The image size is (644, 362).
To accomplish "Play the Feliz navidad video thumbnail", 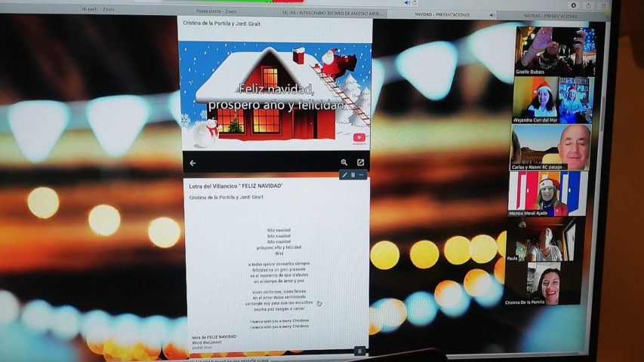I will [277, 95].
